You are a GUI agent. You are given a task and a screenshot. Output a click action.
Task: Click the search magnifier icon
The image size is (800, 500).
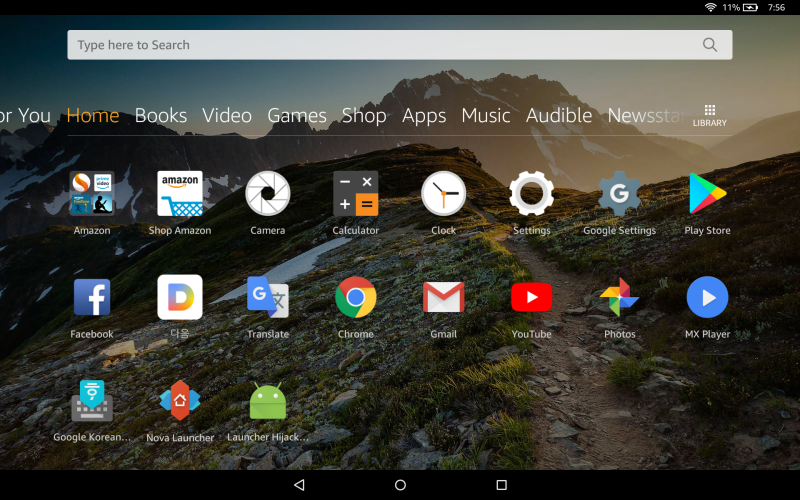point(710,45)
